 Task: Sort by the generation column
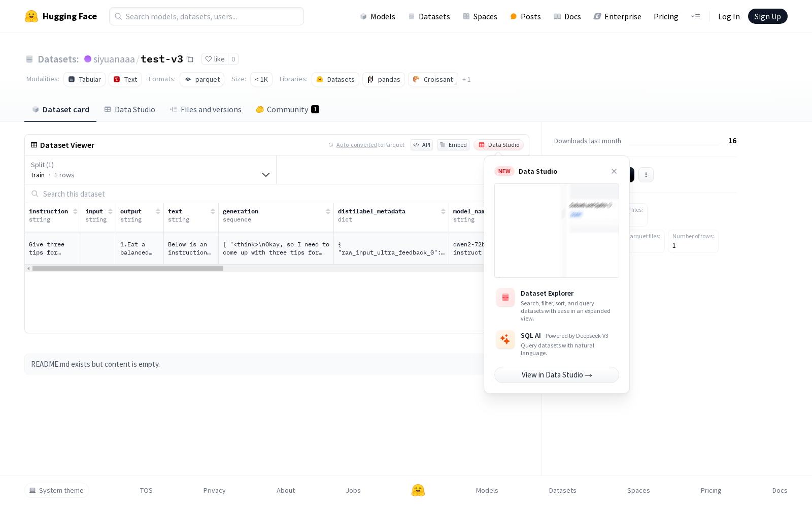pos(328,211)
